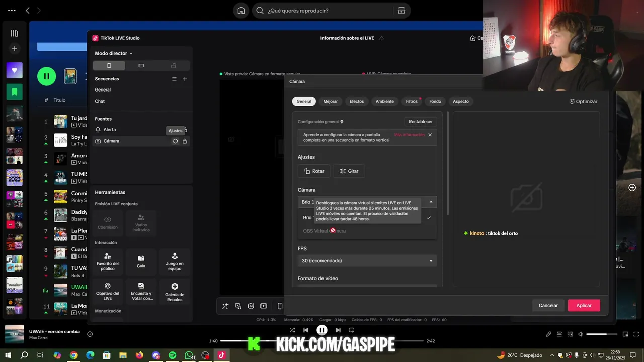Open Windows taskbar search
Viewport: 644px width, 362px height.
point(24,355)
